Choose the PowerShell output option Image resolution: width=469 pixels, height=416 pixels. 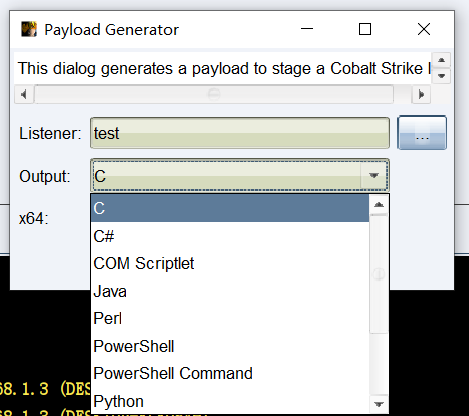click(230, 346)
